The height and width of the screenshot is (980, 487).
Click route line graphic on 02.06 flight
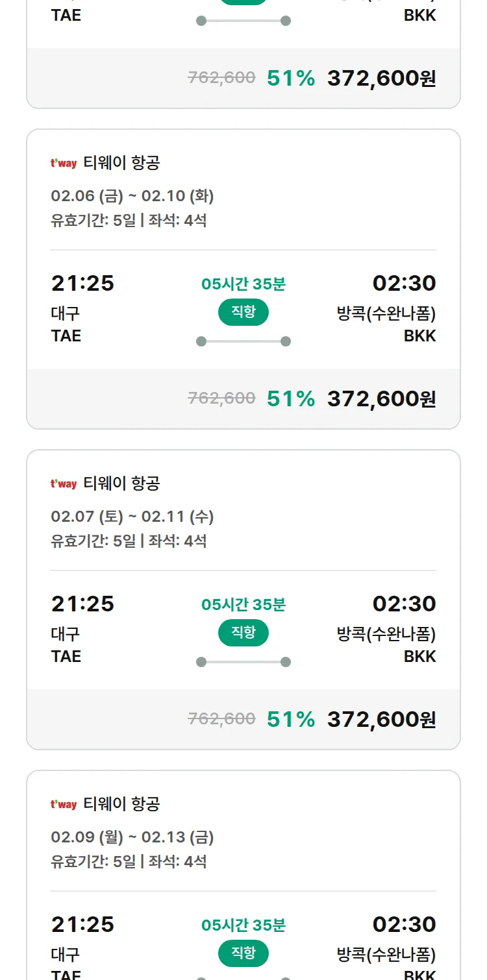(x=243, y=341)
